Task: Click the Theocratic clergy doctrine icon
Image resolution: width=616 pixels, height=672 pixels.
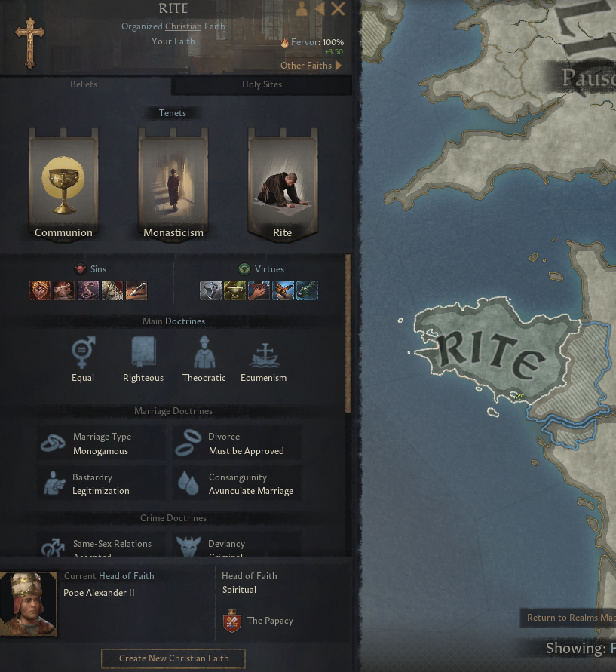Action: point(204,352)
